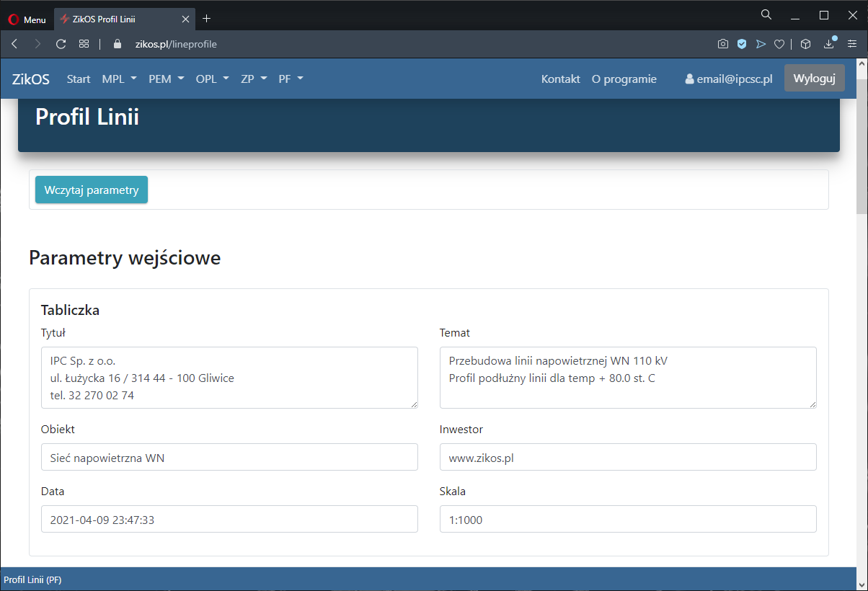This screenshot has width=868, height=591.
Task: Open the ZP dropdown menu
Action: click(254, 79)
